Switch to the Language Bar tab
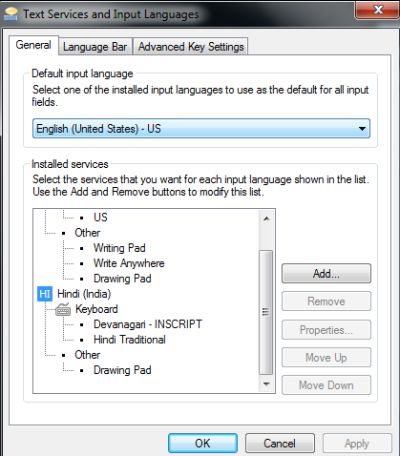The width and height of the screenshot is (400, 456). [95, 47]
